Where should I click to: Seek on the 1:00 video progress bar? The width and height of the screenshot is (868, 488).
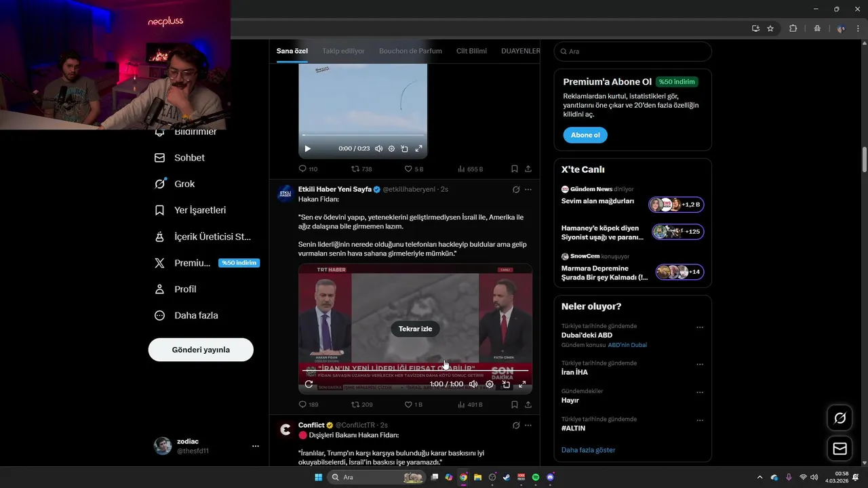[415, 371]
